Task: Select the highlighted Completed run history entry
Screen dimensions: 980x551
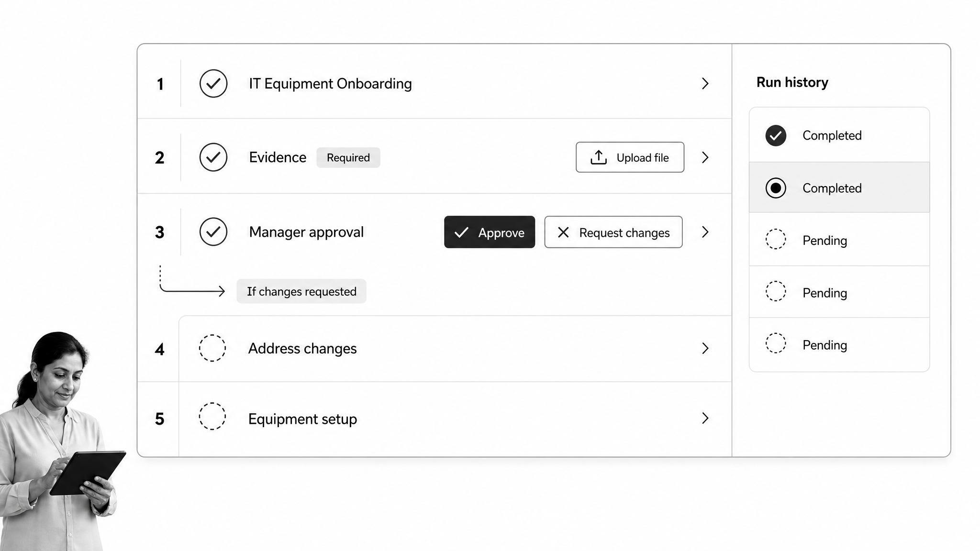Action: coord(839,187)
